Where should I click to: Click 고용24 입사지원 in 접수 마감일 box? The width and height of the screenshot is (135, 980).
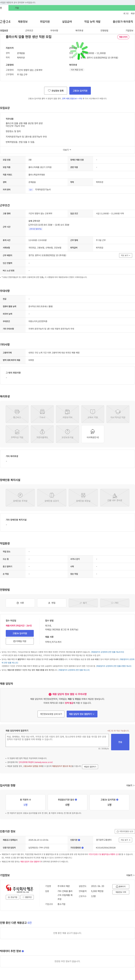20,633
